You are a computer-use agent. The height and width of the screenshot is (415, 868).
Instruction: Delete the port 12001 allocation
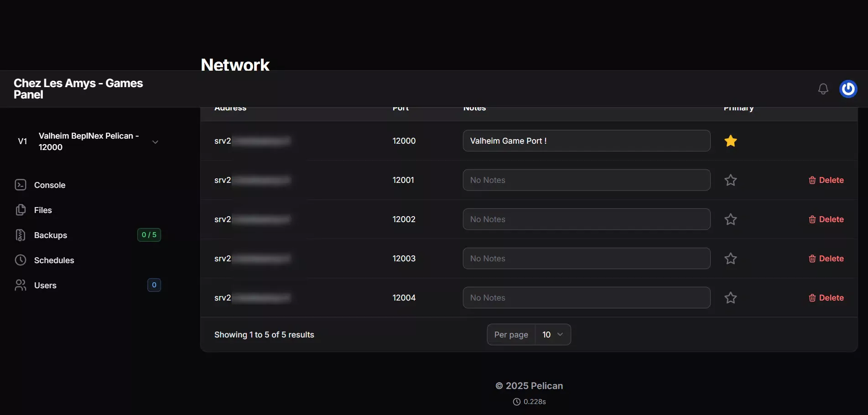pyautogui.click(x=826, y=180)
